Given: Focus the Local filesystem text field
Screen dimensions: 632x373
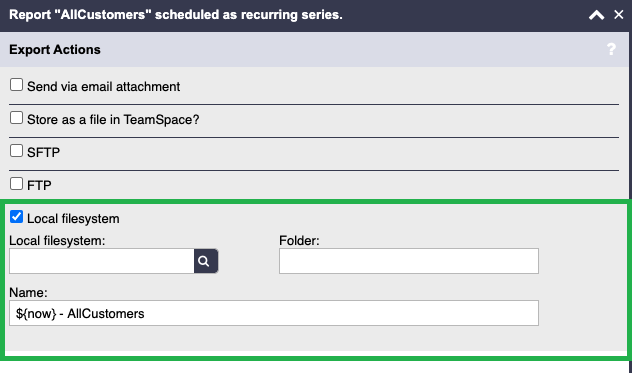Looking at the screenshot, I should tap(102, 261).
